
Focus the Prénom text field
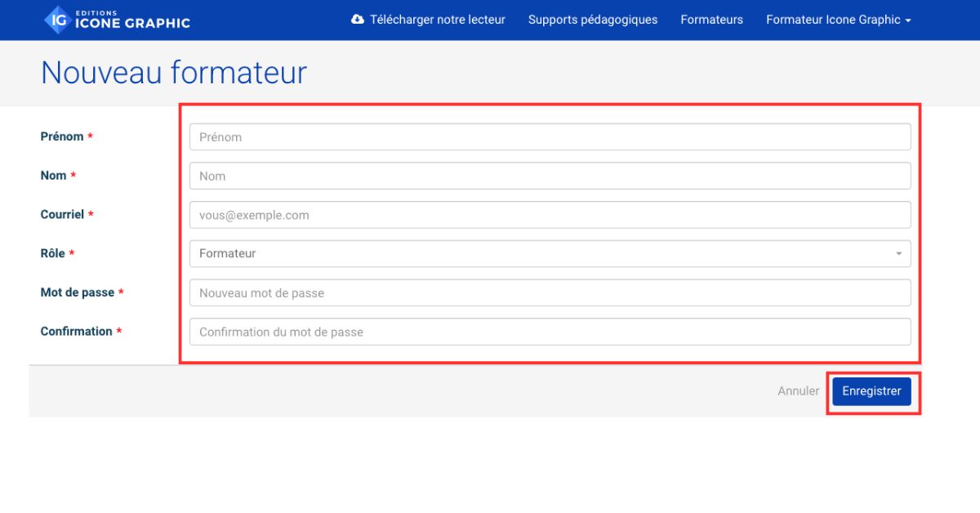549,137
